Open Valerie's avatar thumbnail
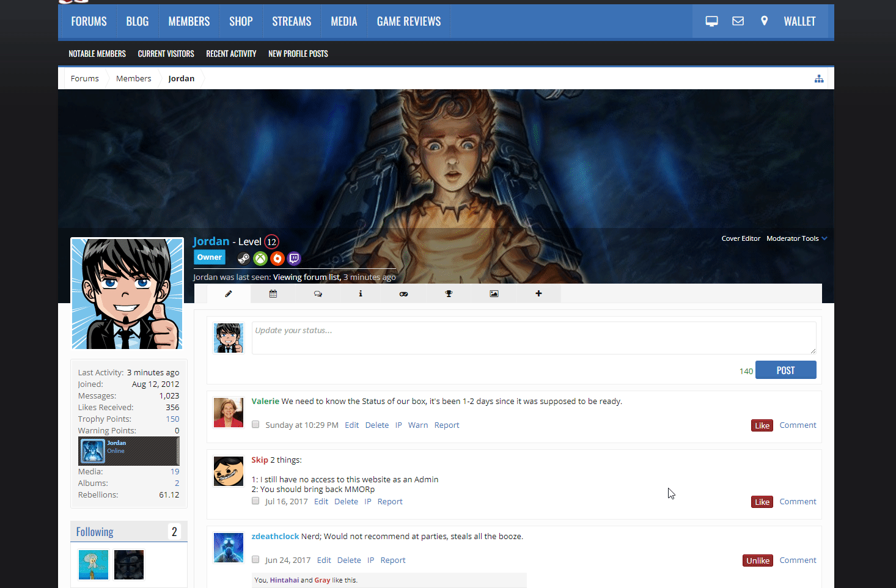The width and height of the screenshot is (896, 588). tap(229, 412)
